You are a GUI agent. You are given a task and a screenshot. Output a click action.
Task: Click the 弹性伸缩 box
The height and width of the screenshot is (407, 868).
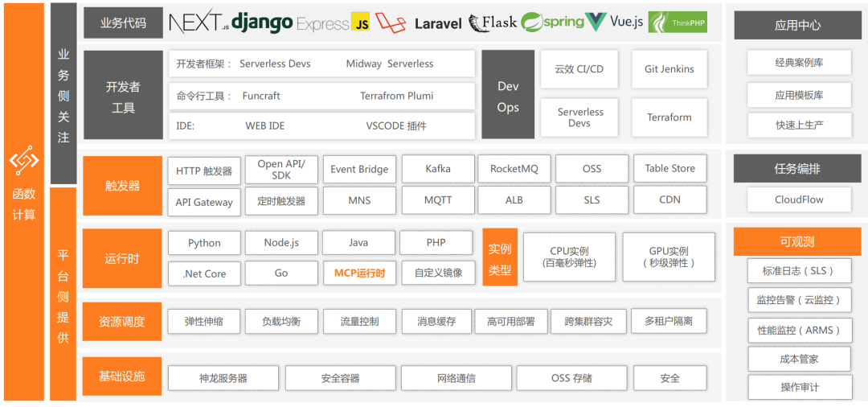coord(203,321)
